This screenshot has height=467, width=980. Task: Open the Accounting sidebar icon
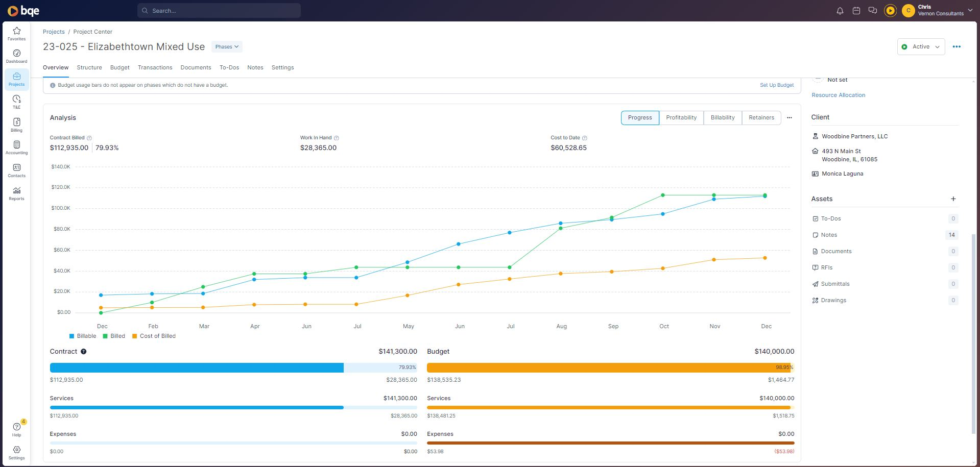click(16, 148)
